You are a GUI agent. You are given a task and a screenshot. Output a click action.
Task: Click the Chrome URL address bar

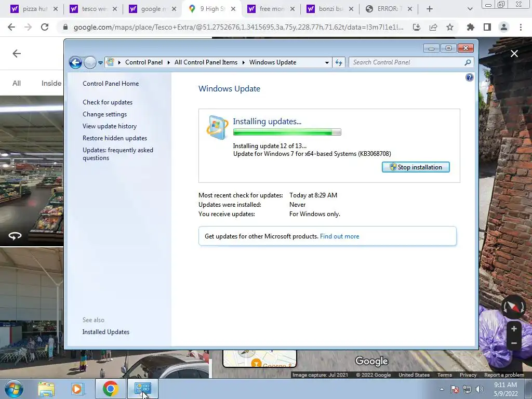238,27
